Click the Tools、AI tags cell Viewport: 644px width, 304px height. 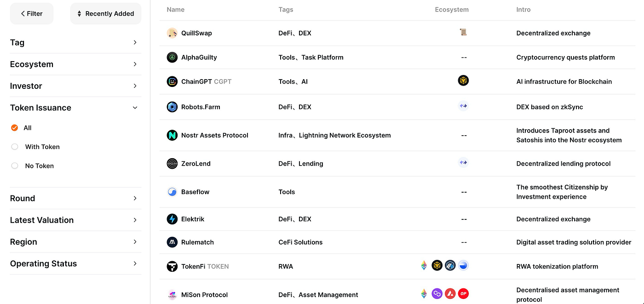(293, 81)
